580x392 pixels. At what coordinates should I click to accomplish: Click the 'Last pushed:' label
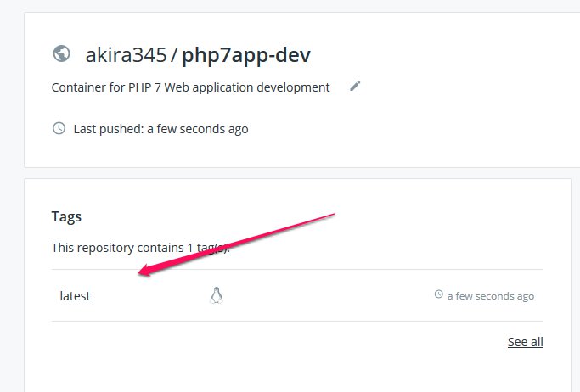coord(108,129)
